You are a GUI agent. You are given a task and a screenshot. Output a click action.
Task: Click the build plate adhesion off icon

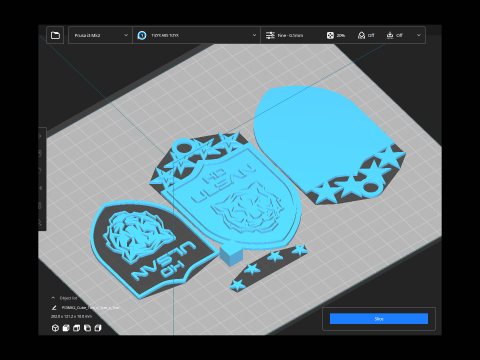(390, 35)
